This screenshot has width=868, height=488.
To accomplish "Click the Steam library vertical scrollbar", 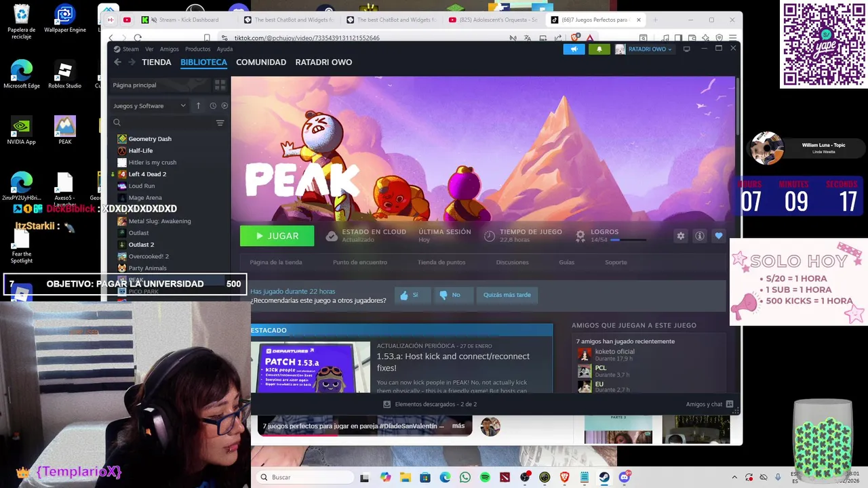I will point(737,105).
